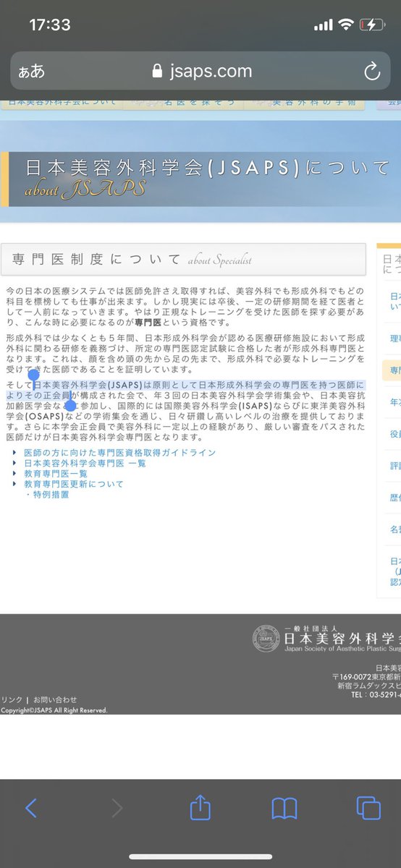Tap the jsaps.com address bar
The image size is (401, 868).
point(200,71)
